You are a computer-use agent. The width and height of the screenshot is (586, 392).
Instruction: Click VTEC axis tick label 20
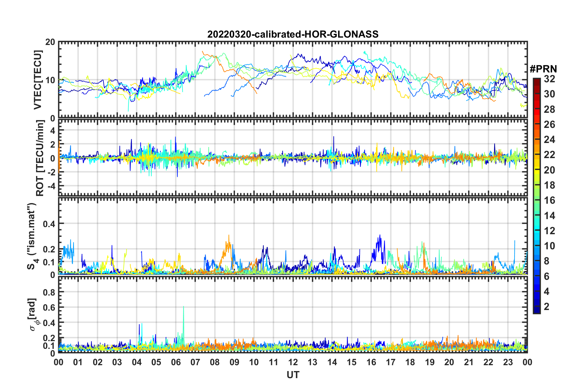(50, 42)
